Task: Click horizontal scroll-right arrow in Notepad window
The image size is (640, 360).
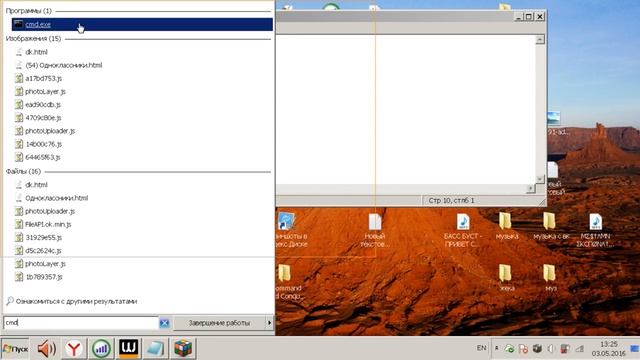Action: point(530,189)
